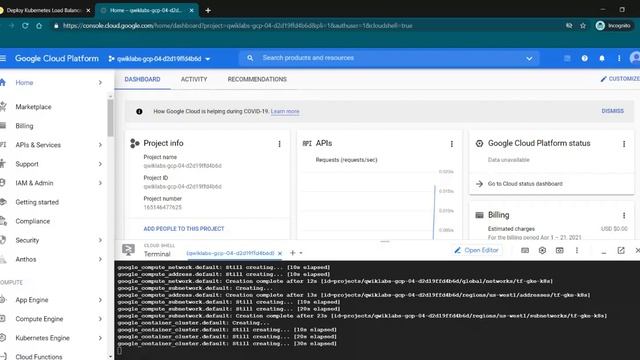This screenshot has width=640, height=360.
Task: Expand the search bar dropdown arrow
Action: pos(529,58)
